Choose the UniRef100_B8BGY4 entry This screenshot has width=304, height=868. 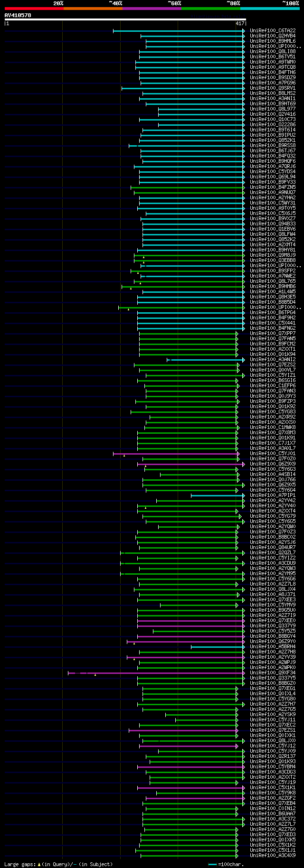tap(273, 636)
